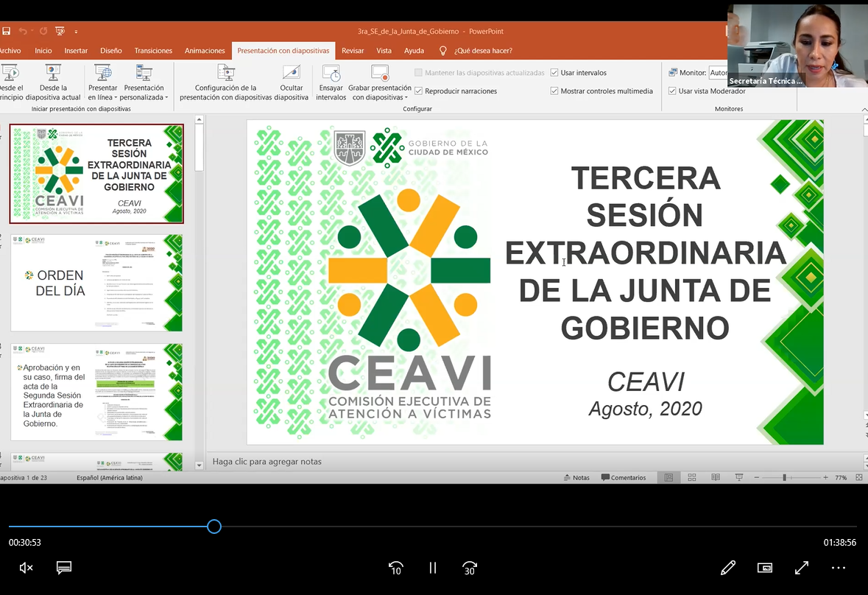This screenshot has width=868, height=595.
Task: Start slideshow from beginning icon in title bar
Action: (60, 32)
